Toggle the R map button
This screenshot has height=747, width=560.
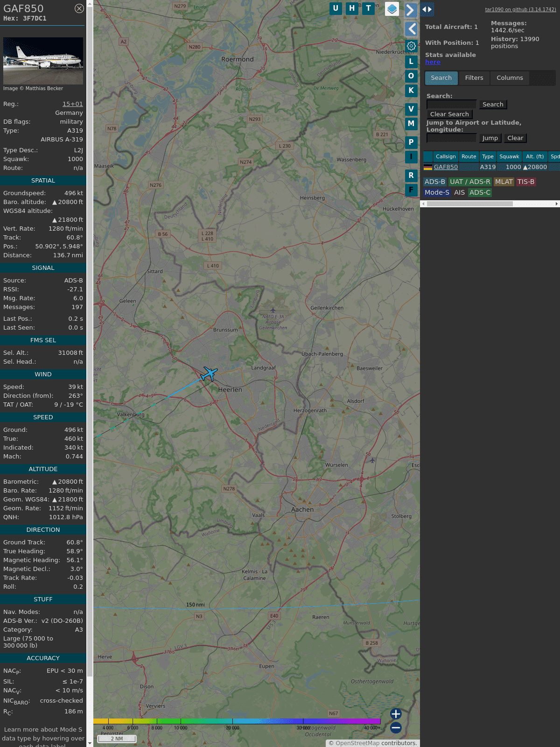click(411, 176)
